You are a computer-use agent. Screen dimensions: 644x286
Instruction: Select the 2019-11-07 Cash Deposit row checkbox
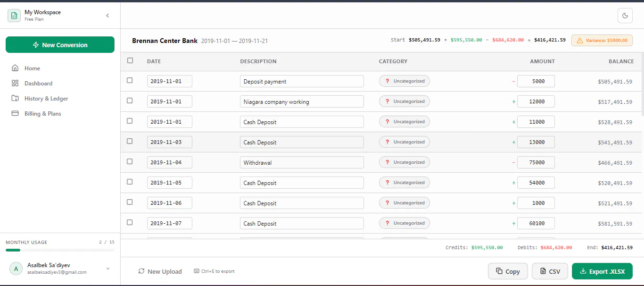click(x=130, y=222)
